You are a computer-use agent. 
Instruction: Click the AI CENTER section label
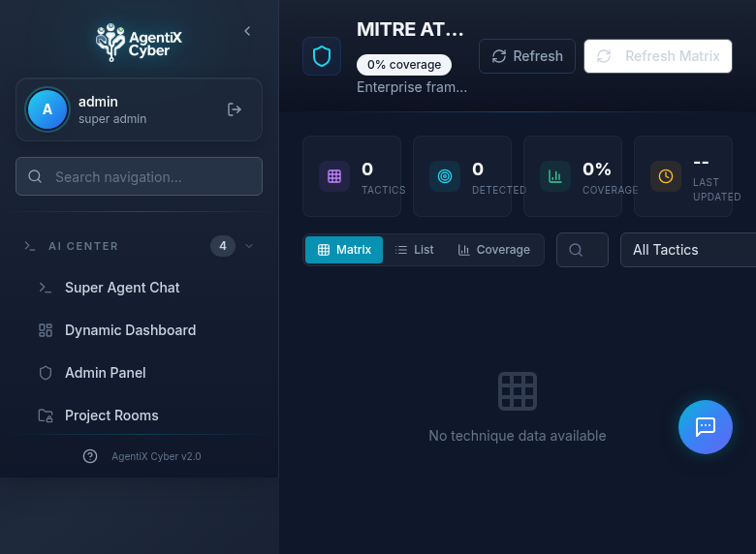point(83,246)
